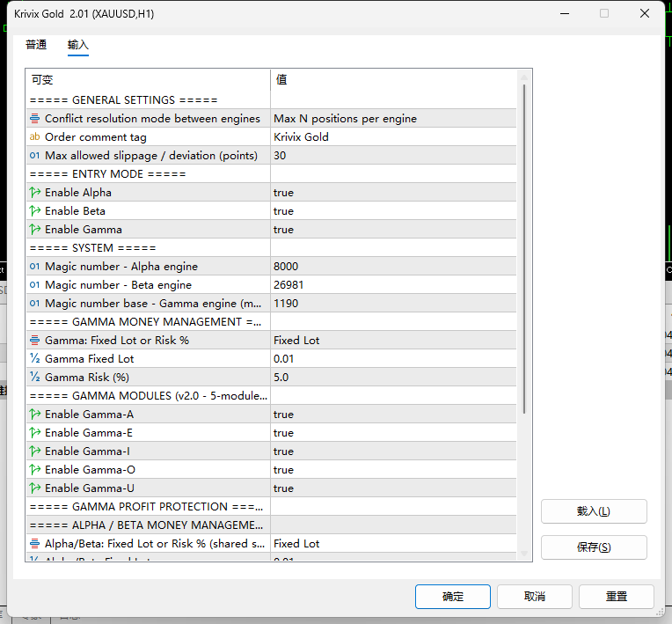Click the 载入(L) button
The width and height of the screenshot is (672, 624).
tap(594, 511)
